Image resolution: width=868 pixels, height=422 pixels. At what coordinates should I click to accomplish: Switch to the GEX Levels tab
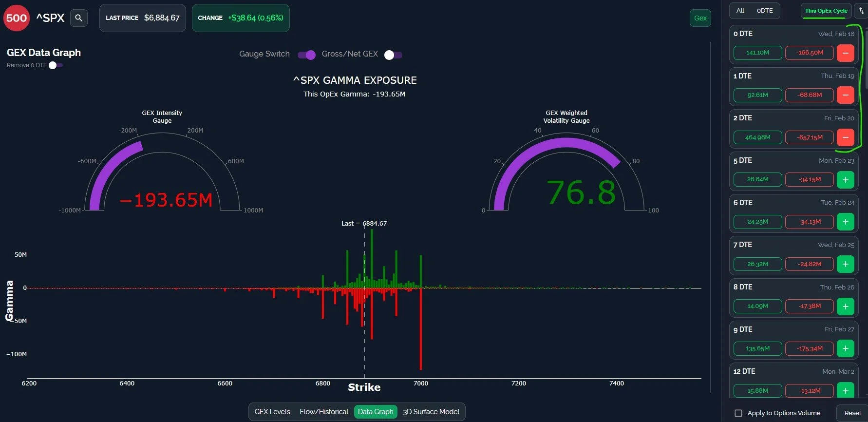[x=272, y=412]
